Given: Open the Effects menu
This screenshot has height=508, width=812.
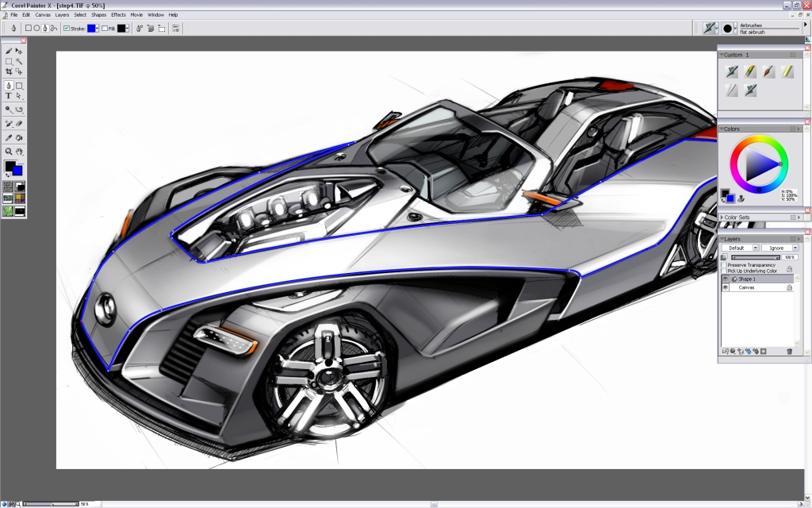Looking at the screenshot, I should click(x=118, y=14).
